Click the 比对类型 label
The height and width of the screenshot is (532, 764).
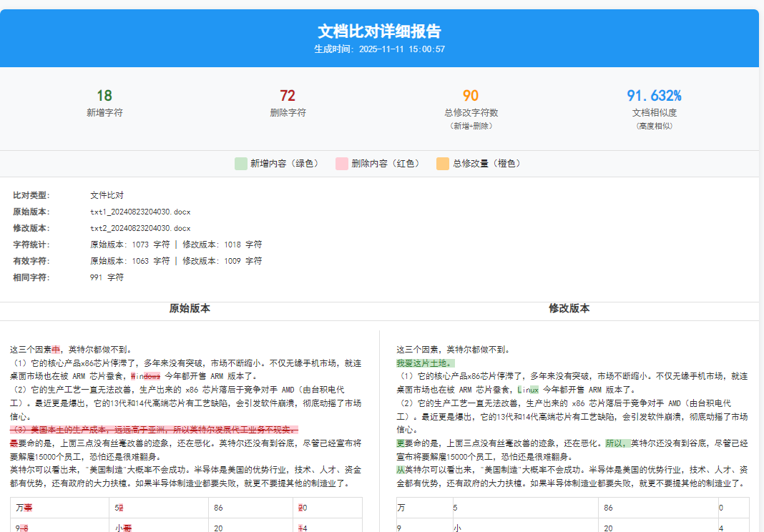[x=31, y=195]
